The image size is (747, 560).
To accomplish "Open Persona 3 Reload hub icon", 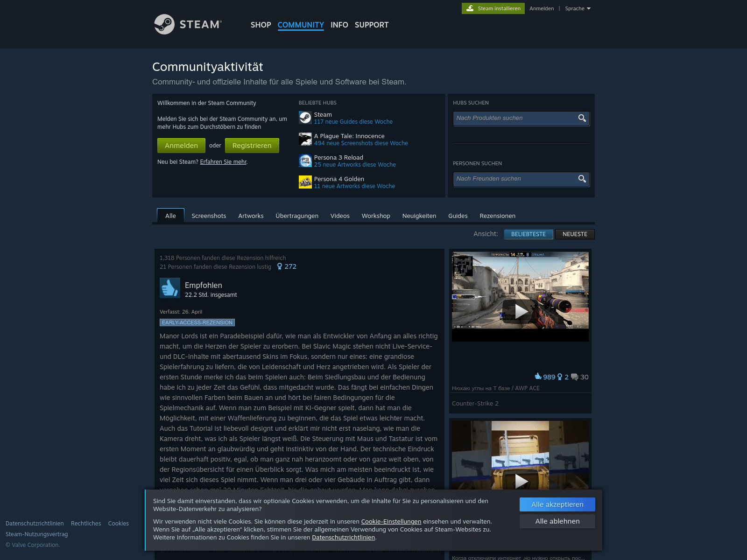I will point(305,161).
